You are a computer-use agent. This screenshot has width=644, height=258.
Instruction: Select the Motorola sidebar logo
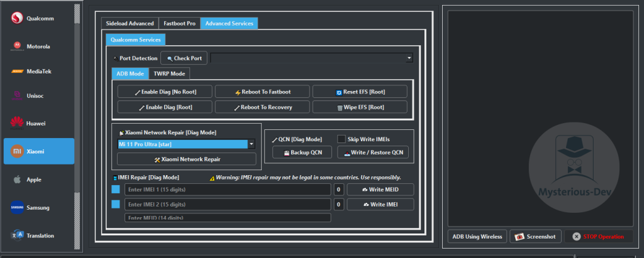pyautogui.click(x=17, y=46)
